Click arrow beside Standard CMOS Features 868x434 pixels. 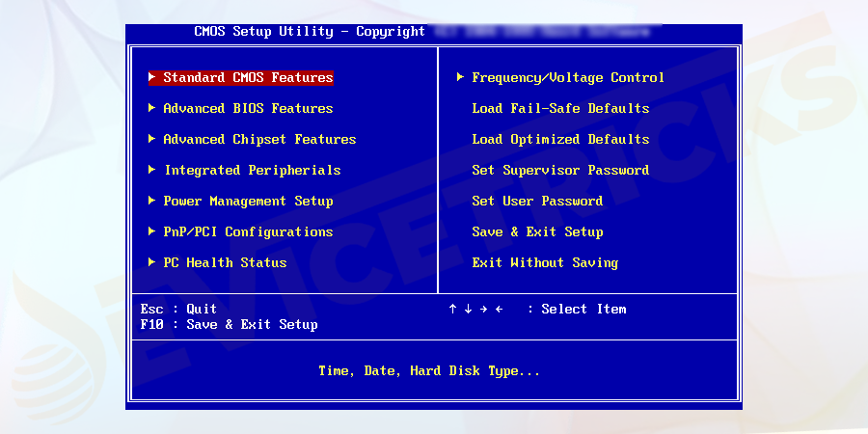tap(152, 77)
